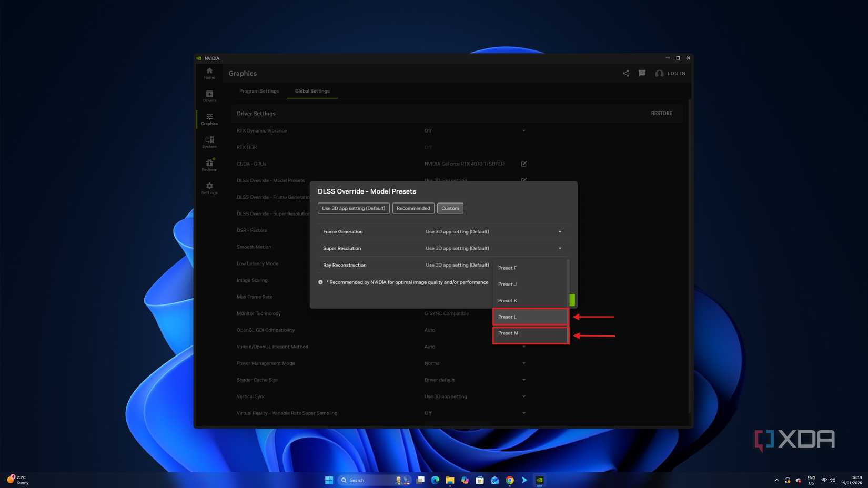Open the Redeem section in the sidebar
Image resolution: width=868 pixels, height=488 pixels.
[209, 166]
